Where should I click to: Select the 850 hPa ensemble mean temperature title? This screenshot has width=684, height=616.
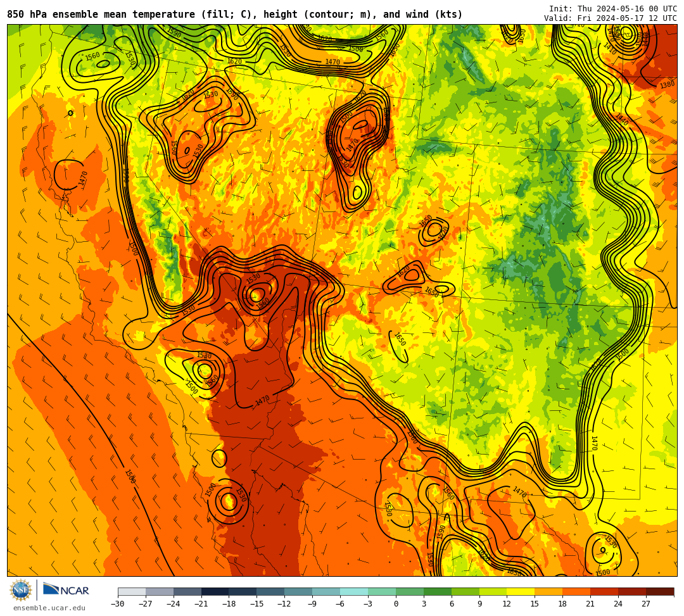pos(235,15)
